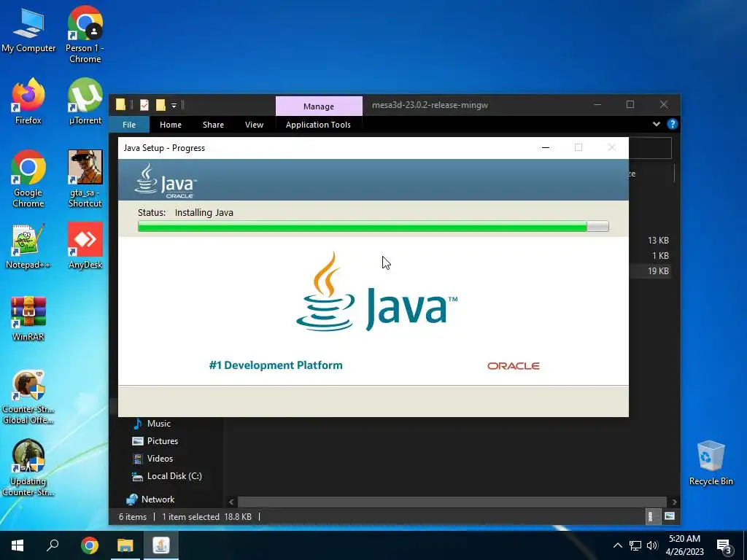Screen dimensions: 747x560
Task: Select Counter-Strike Global Offensive desktop icon
Action: 28,397
